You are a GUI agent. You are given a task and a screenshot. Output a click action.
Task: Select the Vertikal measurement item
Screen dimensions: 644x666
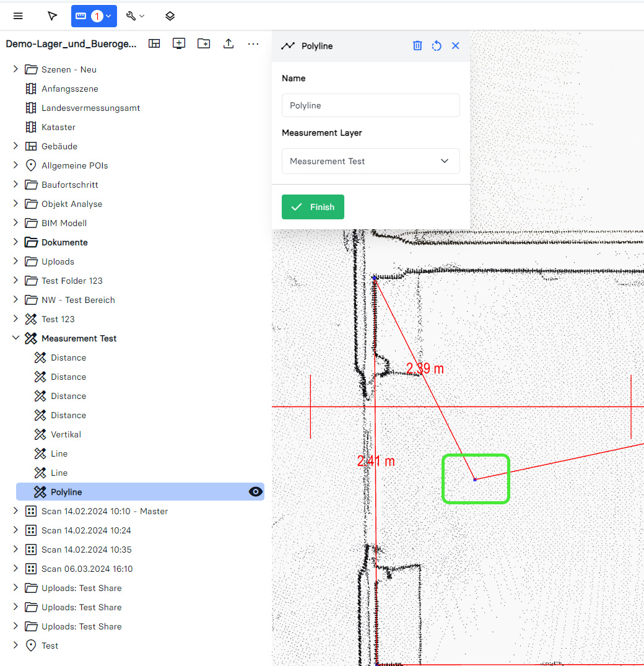coord(66,434)
